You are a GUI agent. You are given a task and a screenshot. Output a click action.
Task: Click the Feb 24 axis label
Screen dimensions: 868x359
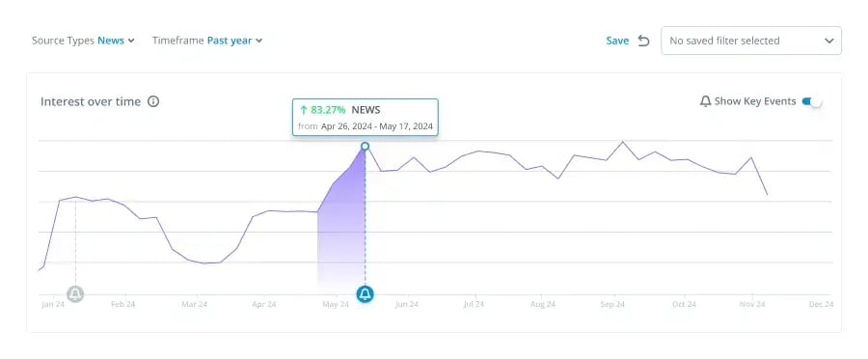click(x=122, y=304)
